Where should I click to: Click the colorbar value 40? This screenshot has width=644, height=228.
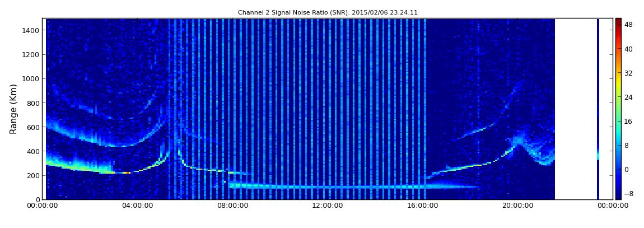628,49
